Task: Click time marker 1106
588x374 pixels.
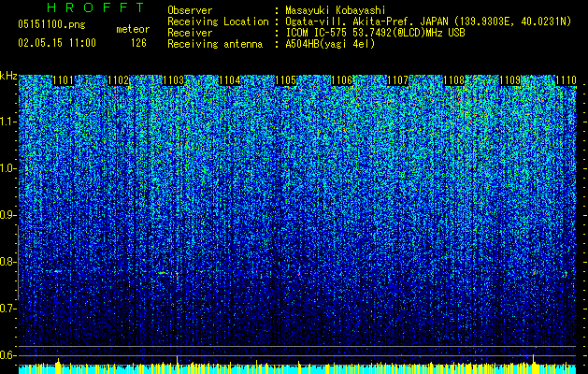Action: [x=342, y=80]
